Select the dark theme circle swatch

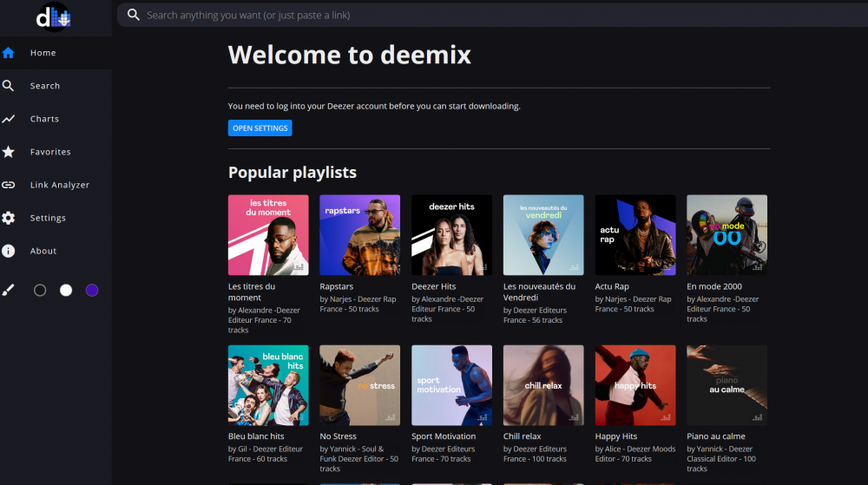pos(40,291)
